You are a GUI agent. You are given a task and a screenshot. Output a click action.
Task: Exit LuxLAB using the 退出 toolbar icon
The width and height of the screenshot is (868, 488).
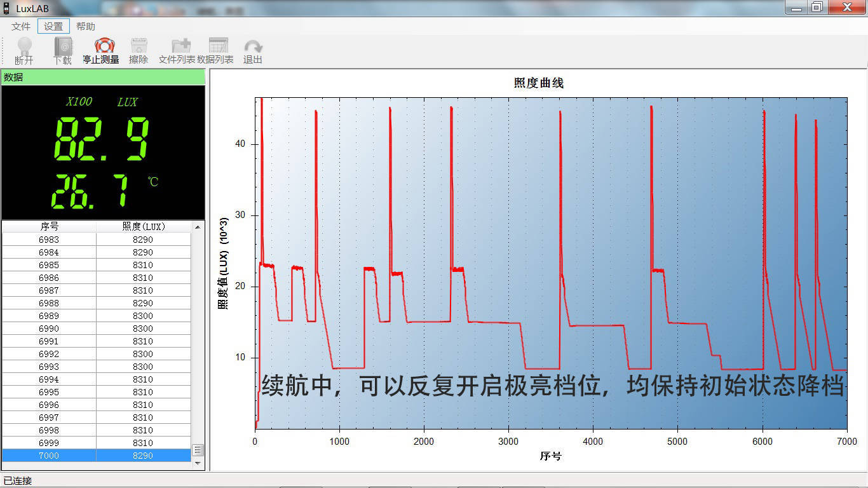point(254,50)
